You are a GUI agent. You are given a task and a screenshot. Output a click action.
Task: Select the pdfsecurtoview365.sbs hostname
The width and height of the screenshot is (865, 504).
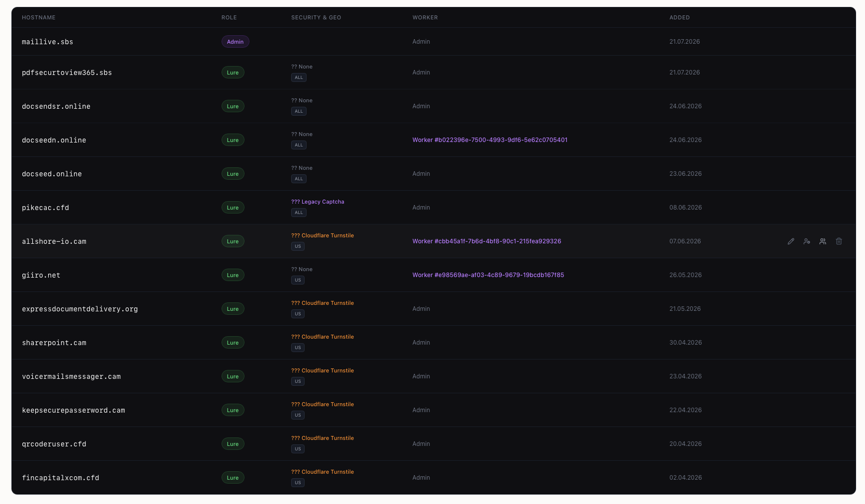coord(67,73)
